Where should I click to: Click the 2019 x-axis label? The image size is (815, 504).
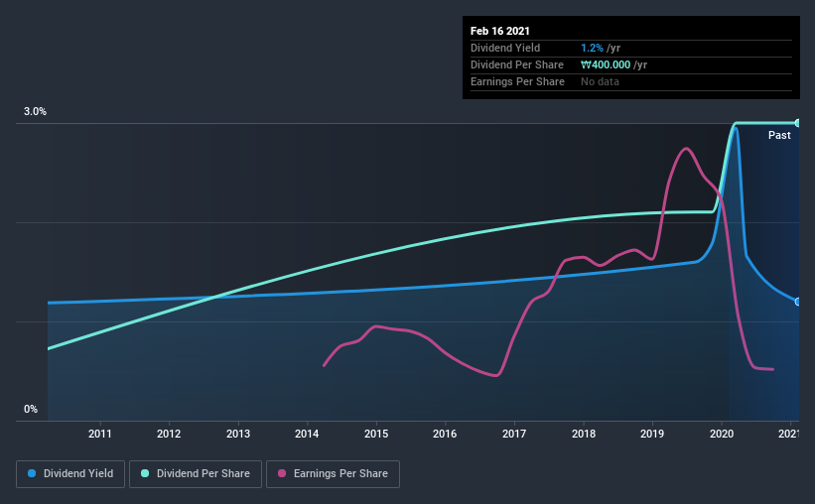pyautogui.click(x=652, y=434)
